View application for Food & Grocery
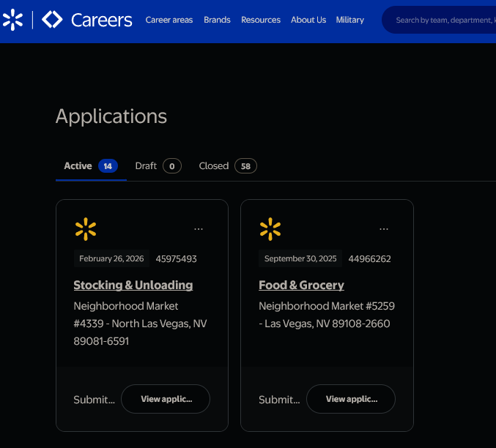 [x=351, y=399]
